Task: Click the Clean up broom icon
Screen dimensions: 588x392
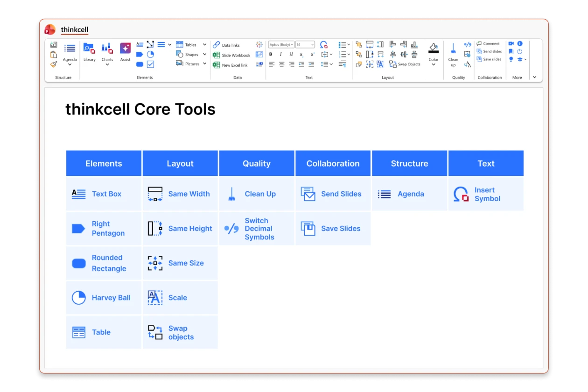Action: (453, 48)
